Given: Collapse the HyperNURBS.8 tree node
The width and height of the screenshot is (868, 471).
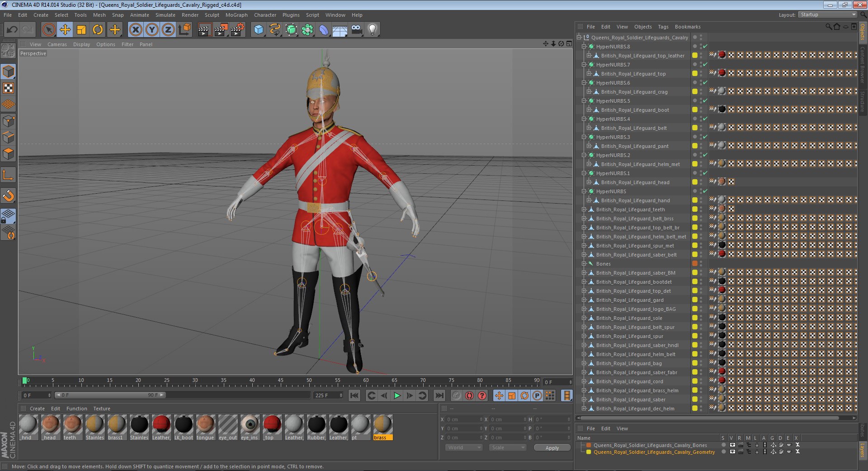Looking at the screenshot, I should pos(584,47).
